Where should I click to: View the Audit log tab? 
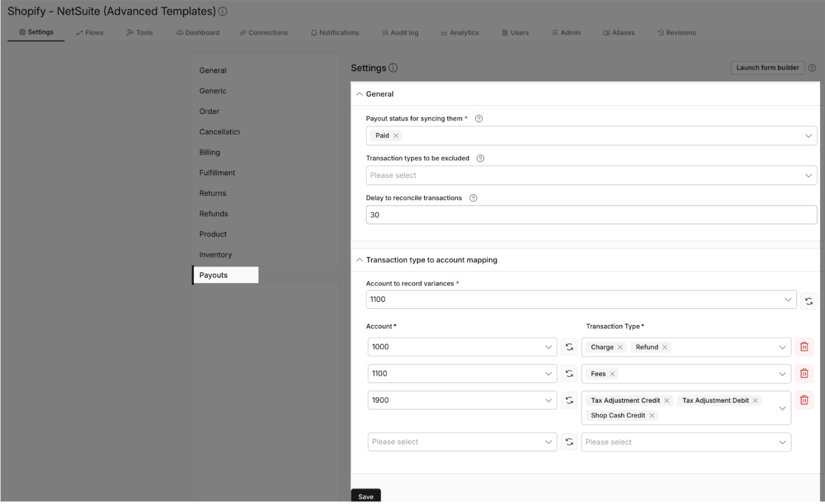pyautogui.click(x=400, y=32)
